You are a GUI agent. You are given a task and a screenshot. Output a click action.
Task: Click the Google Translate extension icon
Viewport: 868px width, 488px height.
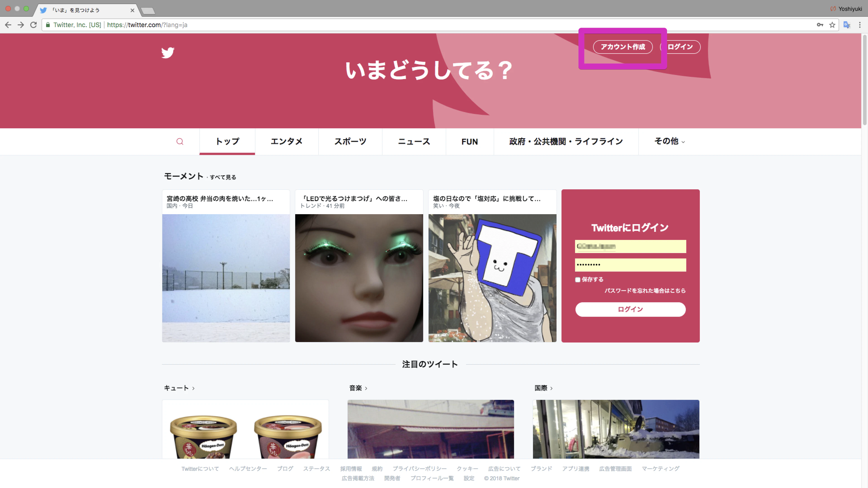click(x=847, y=25)
